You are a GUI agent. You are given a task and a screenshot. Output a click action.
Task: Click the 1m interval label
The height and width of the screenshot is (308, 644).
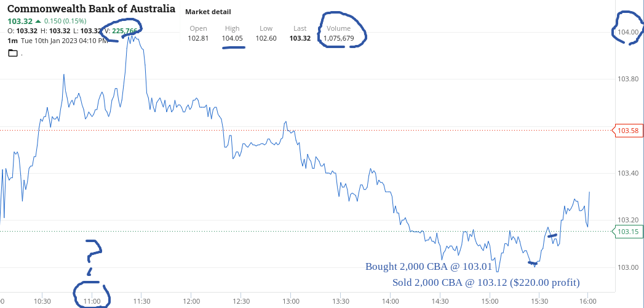[12, 41]
